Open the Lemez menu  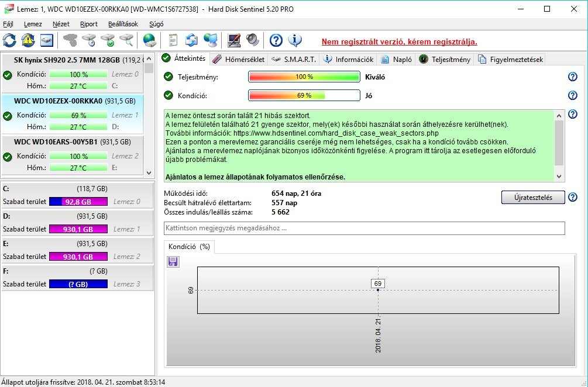[x=33, y=24]
